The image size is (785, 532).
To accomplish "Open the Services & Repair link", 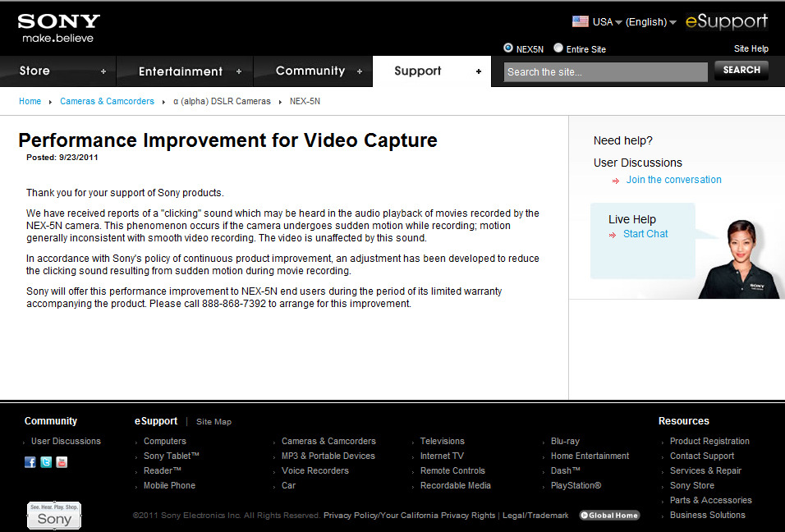I will click(705, 470).
